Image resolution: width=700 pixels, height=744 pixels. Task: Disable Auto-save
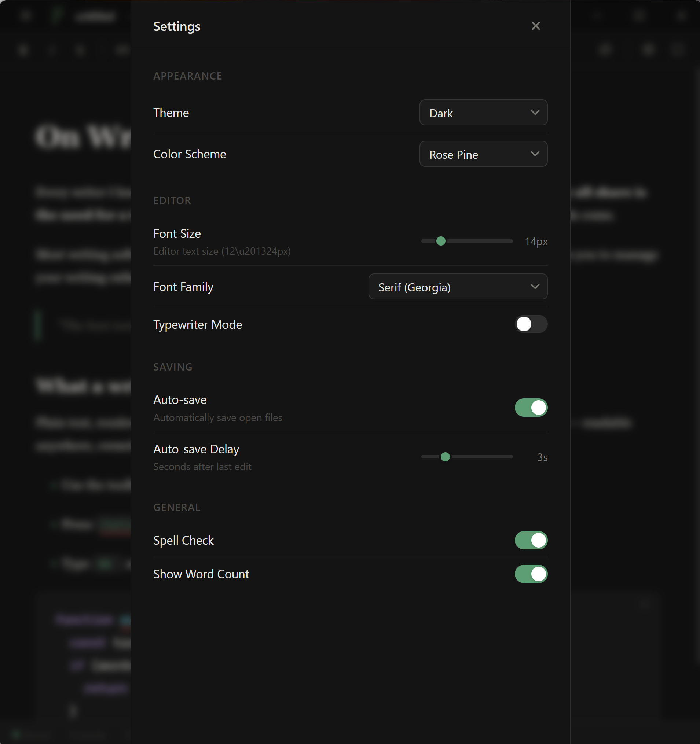point(531,408)
